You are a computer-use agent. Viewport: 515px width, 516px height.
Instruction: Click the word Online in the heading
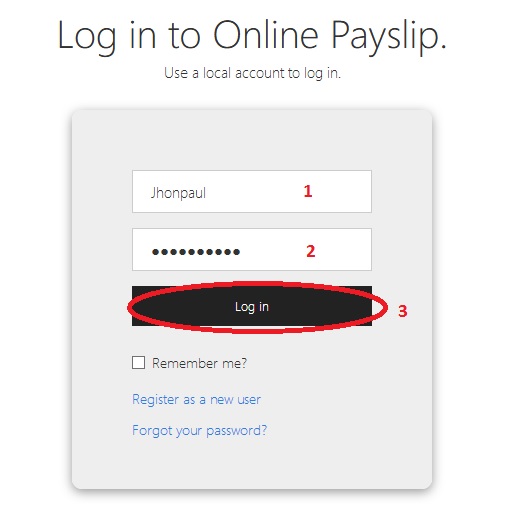[266, 35]
